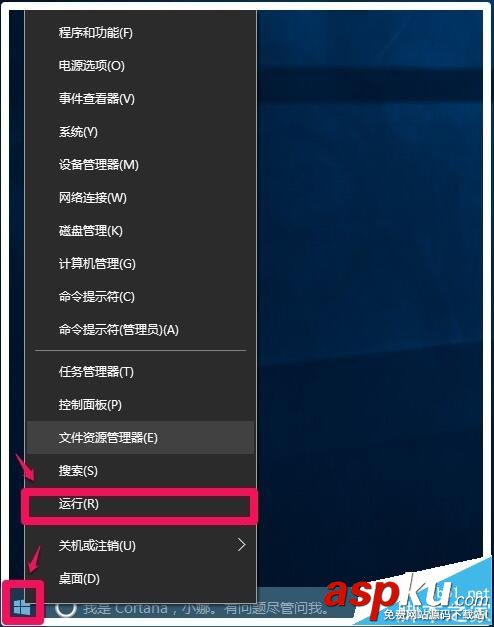
Task: Click the Windows Start button
Action: pos(22,608)
